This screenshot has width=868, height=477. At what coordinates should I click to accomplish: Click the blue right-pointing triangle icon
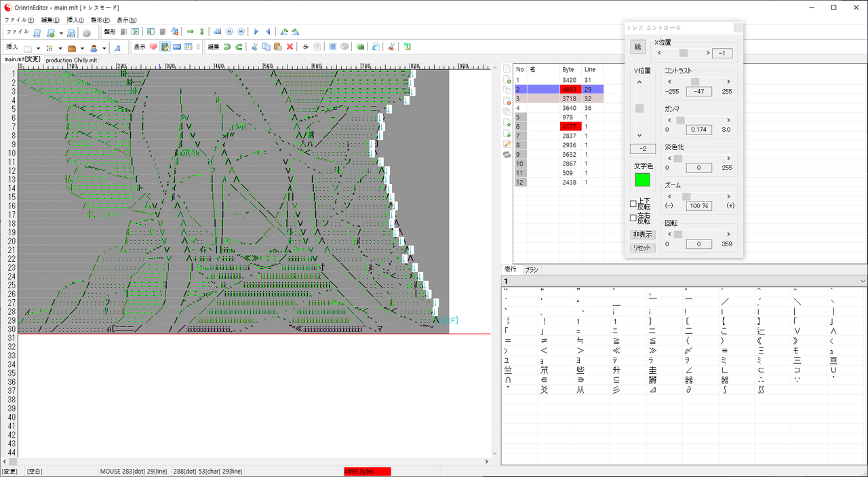[x=256, y=32]
